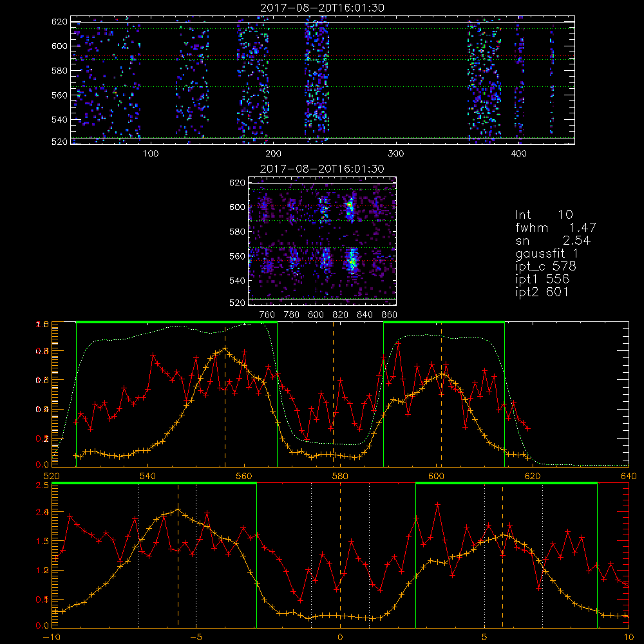The image size is (644, 644).
Task: Click x-axis label 560 on profile plot
Action: (244, 477)
